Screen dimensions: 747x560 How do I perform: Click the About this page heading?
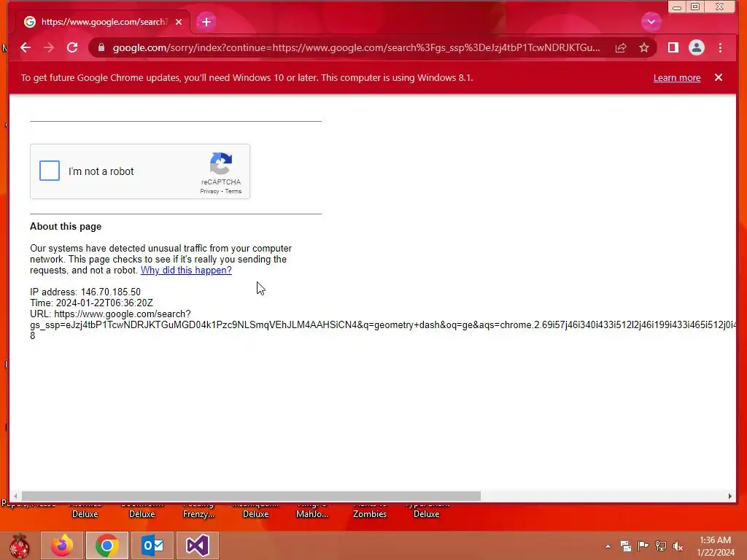click(x=66, y=226)
